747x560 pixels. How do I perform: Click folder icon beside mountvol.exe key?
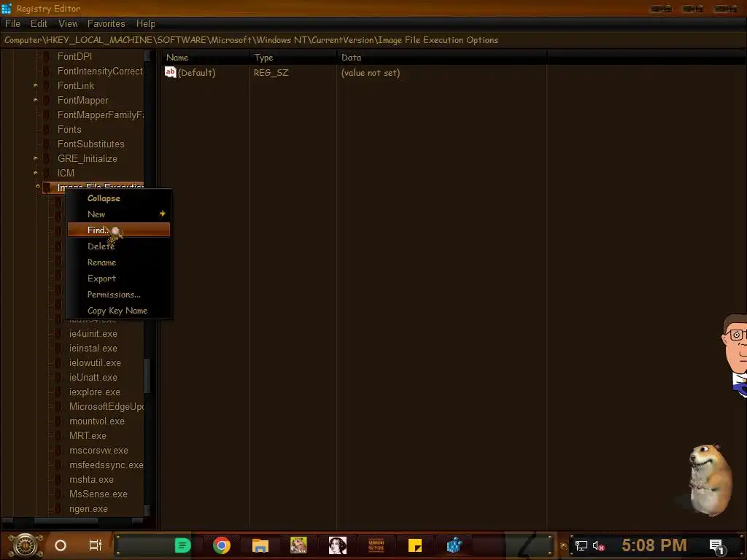58,421
